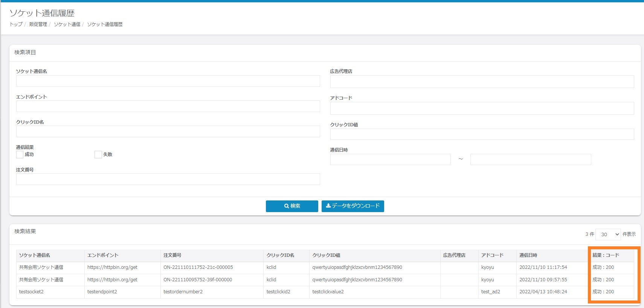Check the 成功 checkbox
644x308 pixels.
coord(20,155)
